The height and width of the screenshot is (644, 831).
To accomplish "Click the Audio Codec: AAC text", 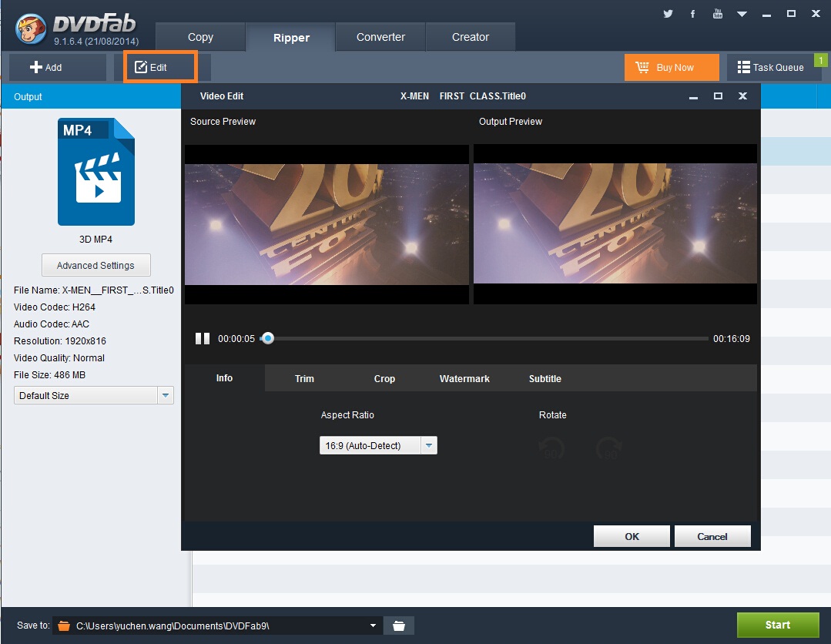I will (x=52, y=324).
